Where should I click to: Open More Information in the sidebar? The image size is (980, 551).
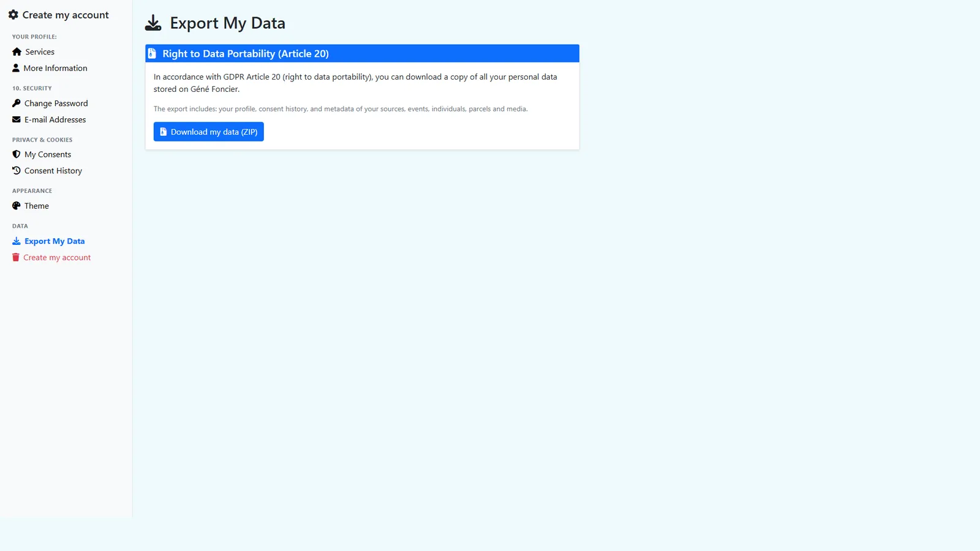[55, 68]
